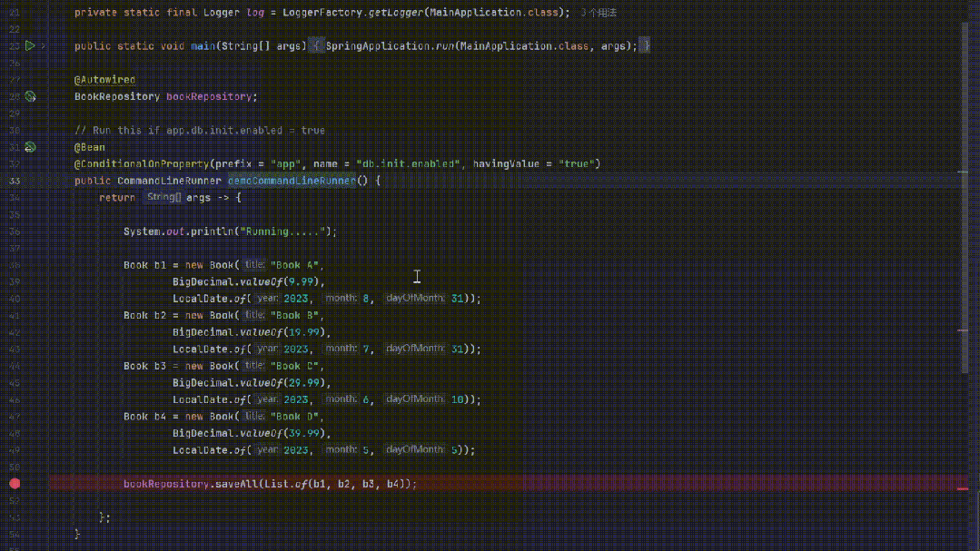This screenshot has height=551, width=980.
Task: Click the 29.99 price value
Action: (303, 383)
